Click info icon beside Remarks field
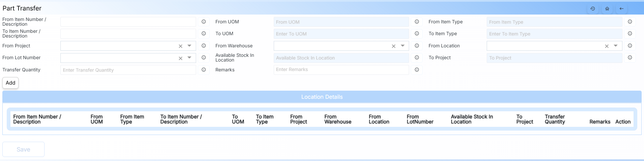This screenshot has height=161, width=644. (x=417, y=70)
